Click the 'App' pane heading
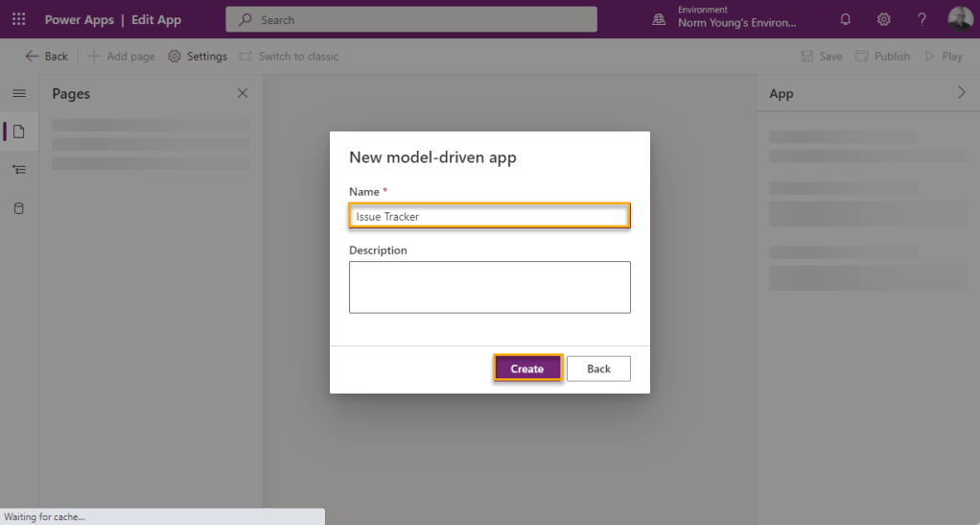Image resolution: width=980 pixels, height=525 pixels. 782,93
